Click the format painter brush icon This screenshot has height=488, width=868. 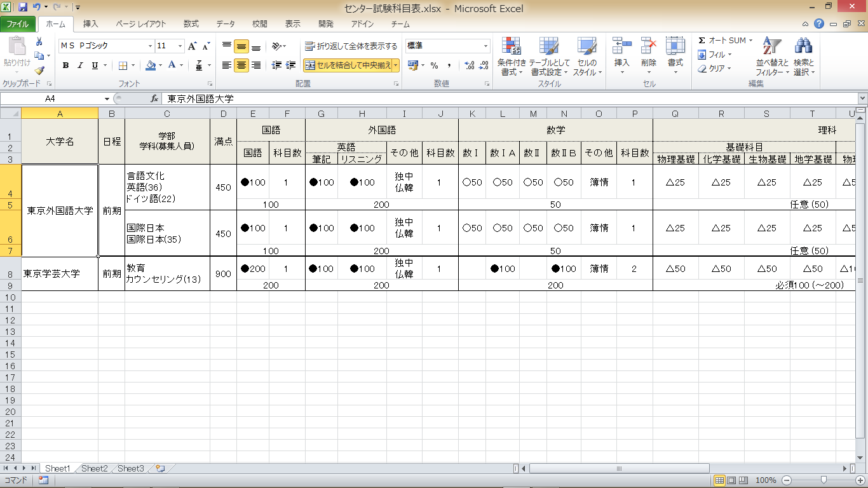tap(39, 71)
